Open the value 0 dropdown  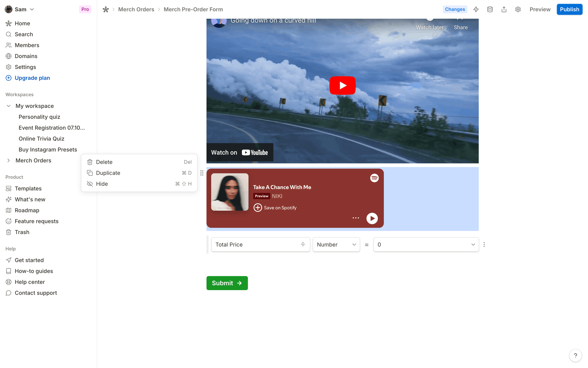[426, 244]
